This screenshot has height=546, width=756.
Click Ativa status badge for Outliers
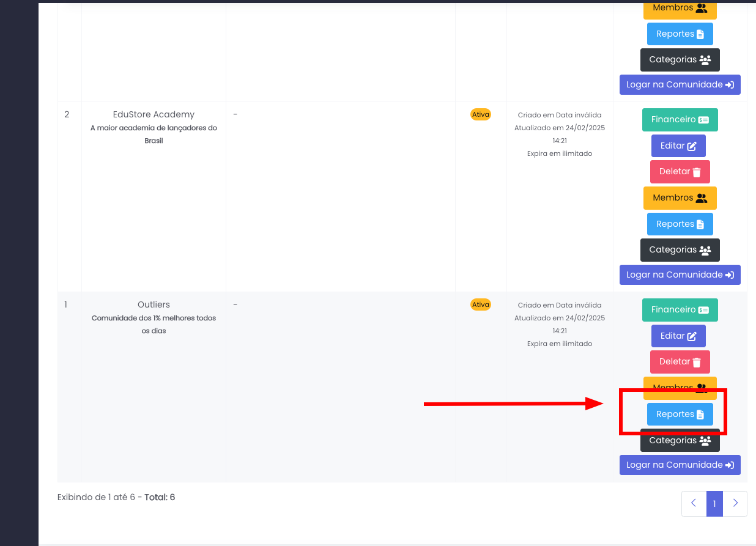[x=481, y=304]
